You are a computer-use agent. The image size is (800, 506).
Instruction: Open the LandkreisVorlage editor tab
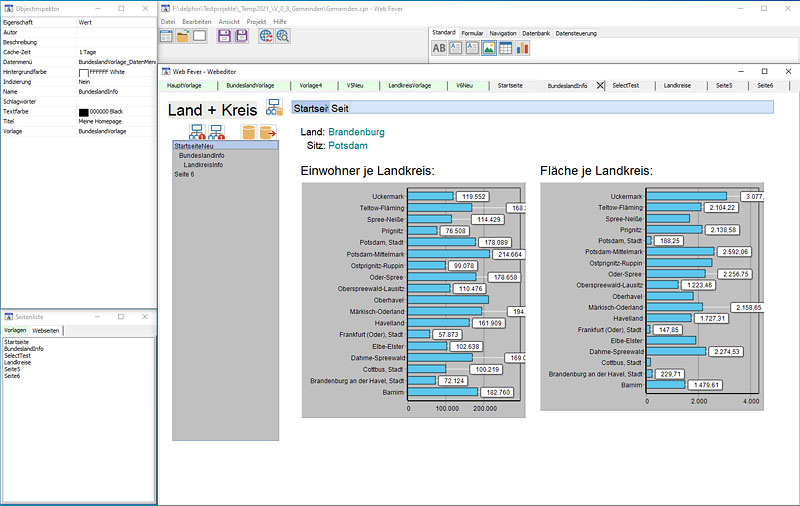[x=409, y=86]
